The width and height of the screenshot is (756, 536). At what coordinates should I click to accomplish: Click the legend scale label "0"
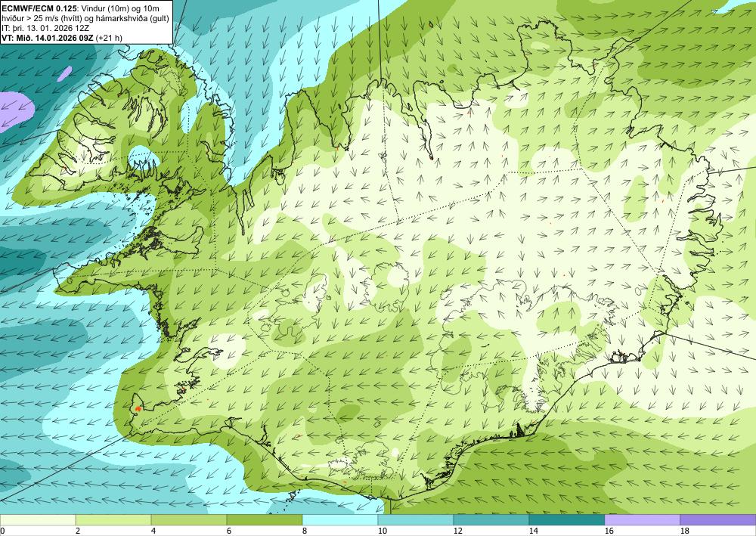coord(2,531)
